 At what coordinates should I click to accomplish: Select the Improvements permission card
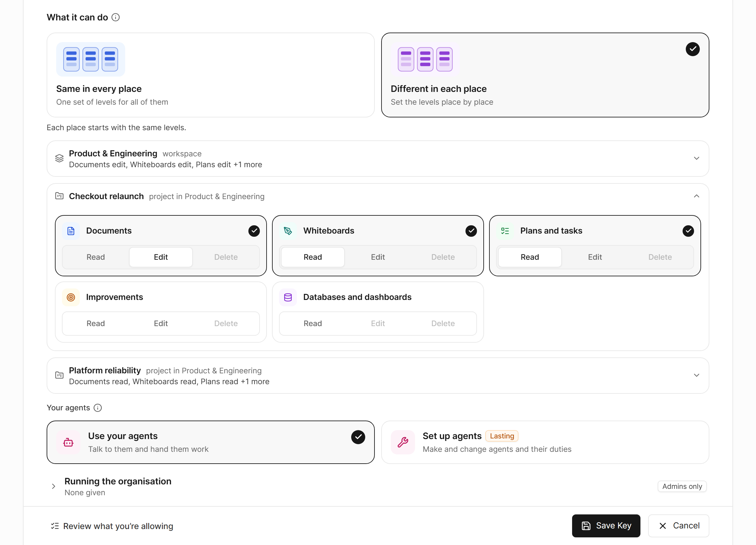(161, 312)
